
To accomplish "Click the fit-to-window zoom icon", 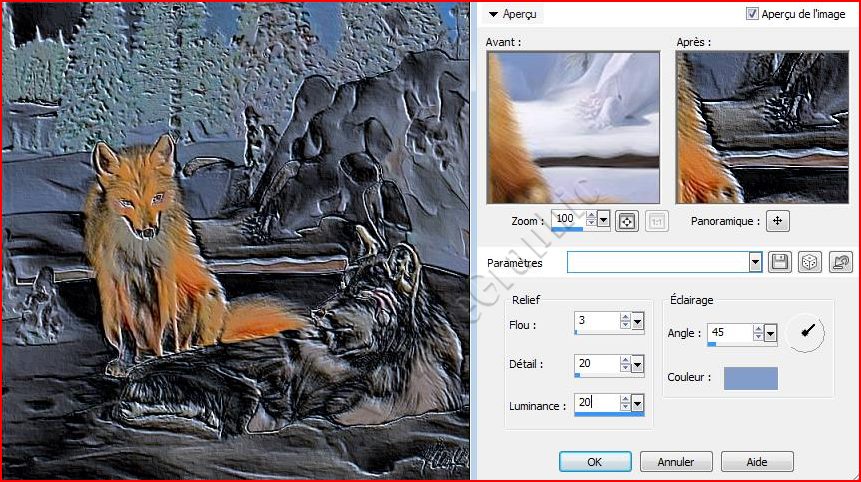I will coord(627,220).
